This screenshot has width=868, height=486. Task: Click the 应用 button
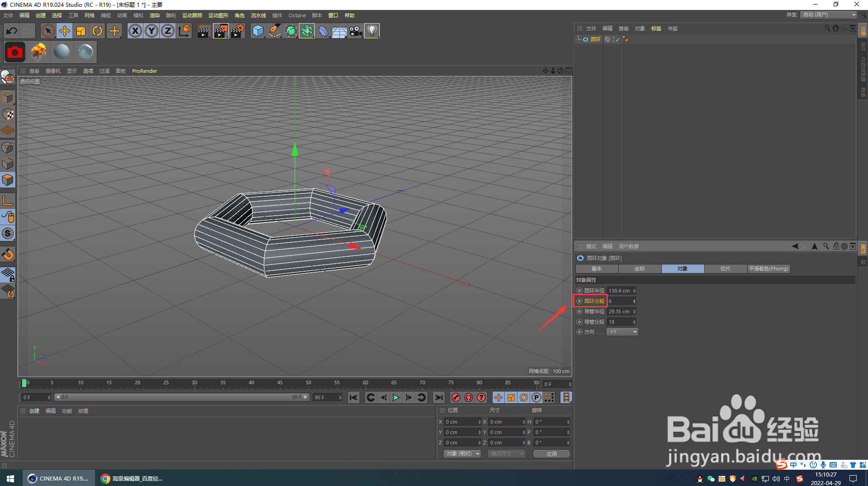551,453
